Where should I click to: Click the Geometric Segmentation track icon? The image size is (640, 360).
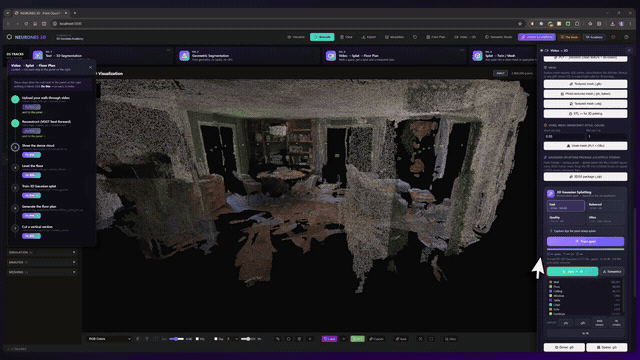pos(184,55)
